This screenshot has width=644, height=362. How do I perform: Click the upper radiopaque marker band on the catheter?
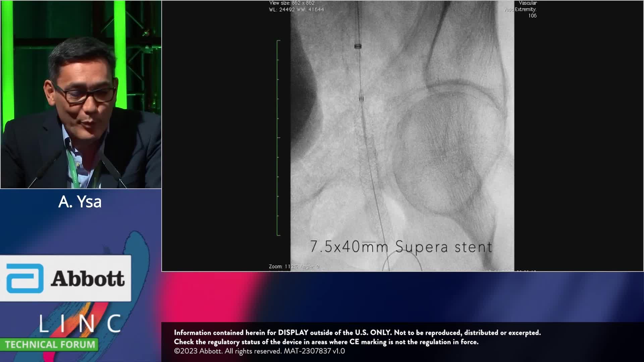point(358,46)
